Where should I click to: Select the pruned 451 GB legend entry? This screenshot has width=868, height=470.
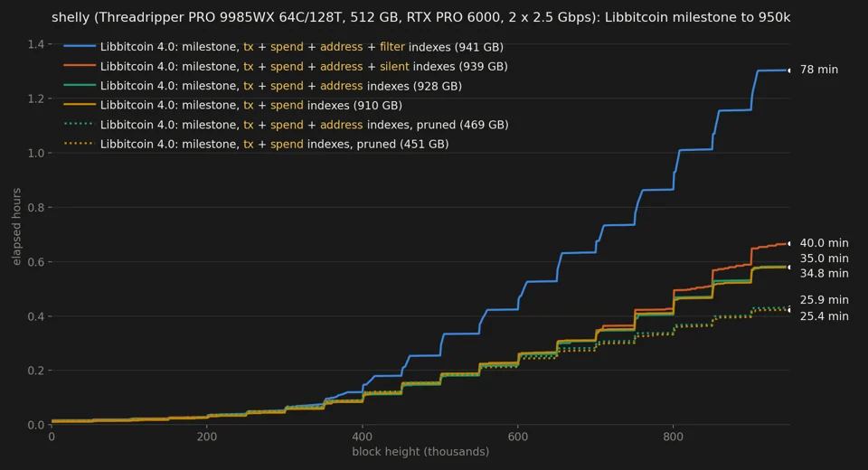point(275,144)
